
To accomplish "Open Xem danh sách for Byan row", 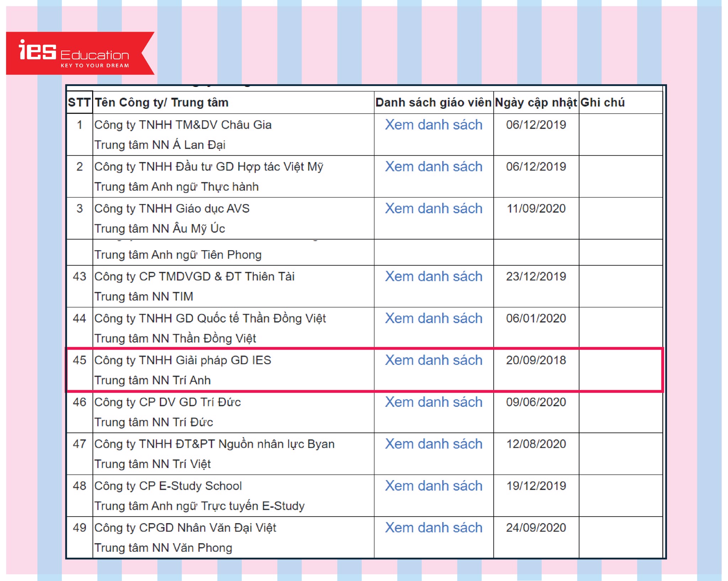I will click(434, 444).
